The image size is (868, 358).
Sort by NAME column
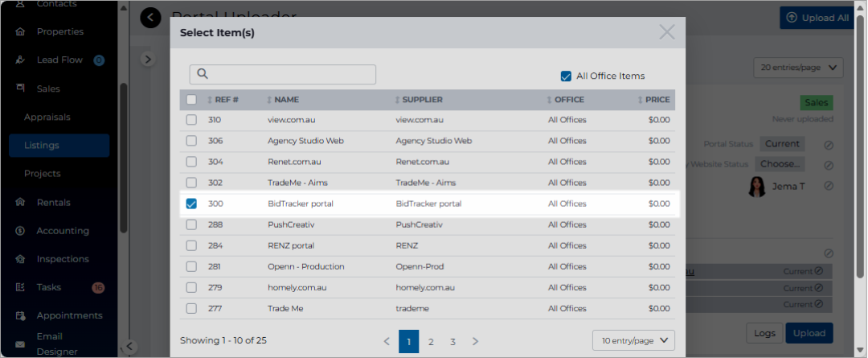coord(283,100)
